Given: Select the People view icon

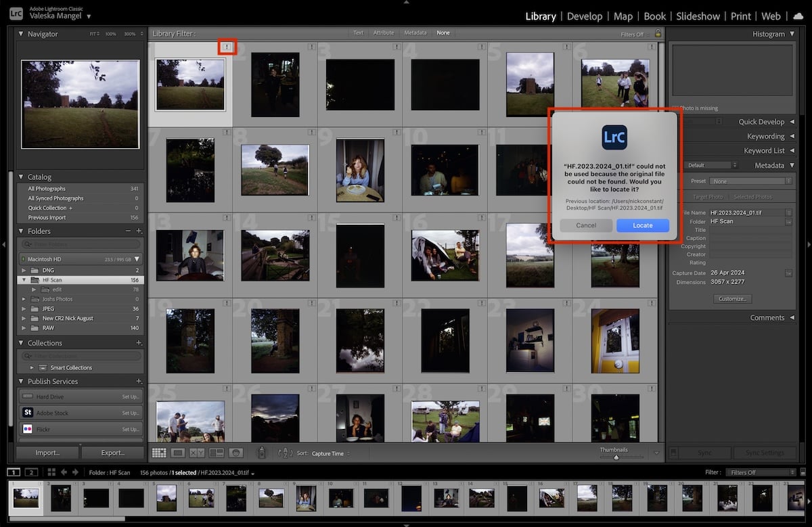Looking at the screenshot, I should pos(235,453).
